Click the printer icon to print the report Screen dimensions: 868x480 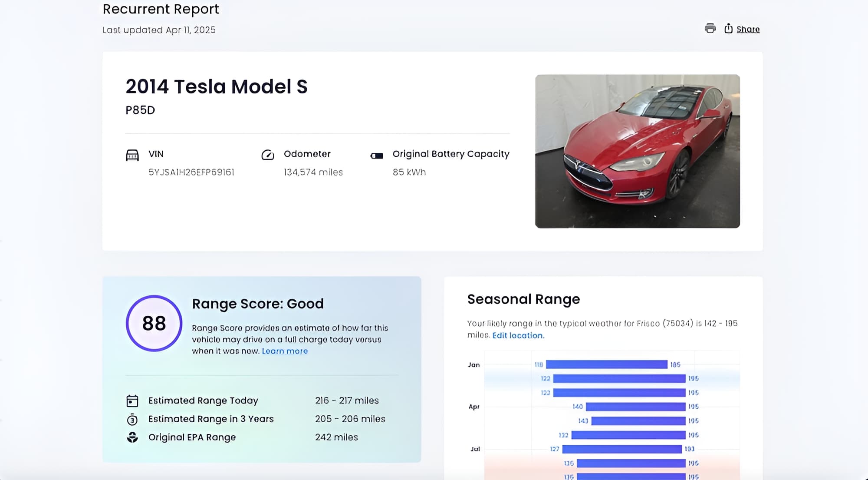(710, 29)
